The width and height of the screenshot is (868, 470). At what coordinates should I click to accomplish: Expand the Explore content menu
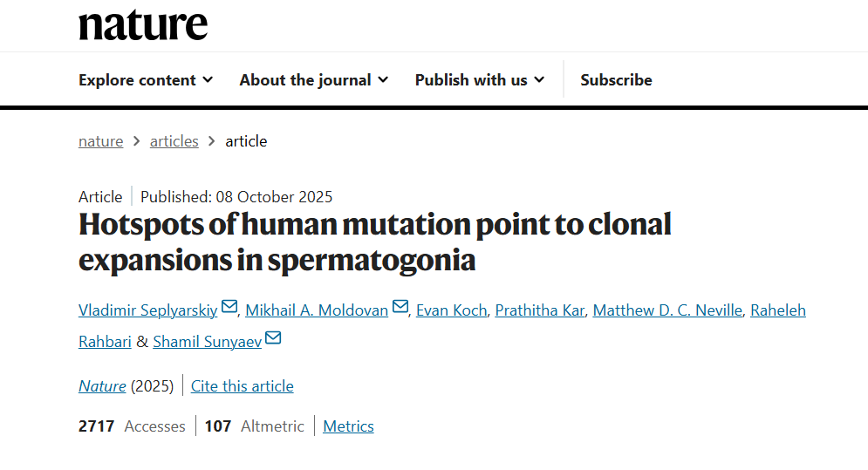146,80
